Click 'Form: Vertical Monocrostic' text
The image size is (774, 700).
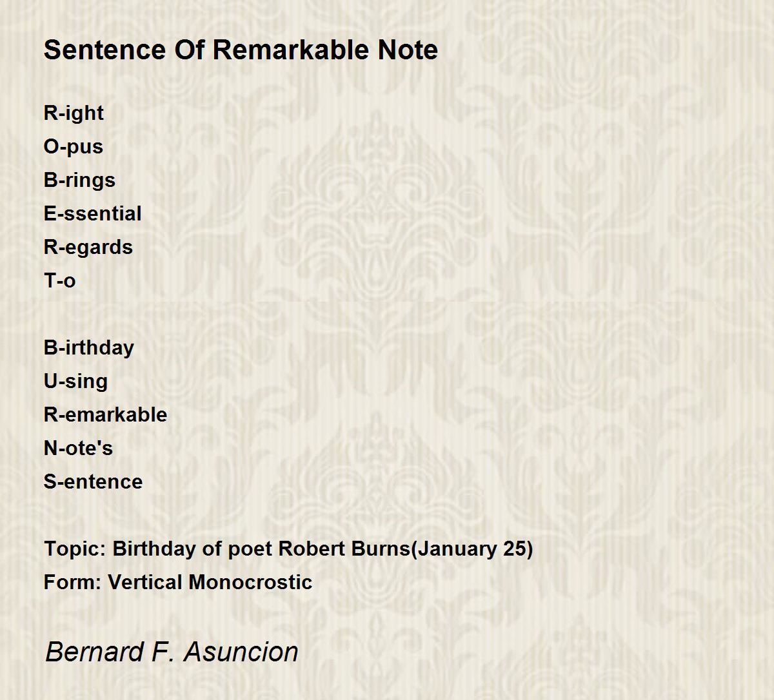[x=178, y=582]
